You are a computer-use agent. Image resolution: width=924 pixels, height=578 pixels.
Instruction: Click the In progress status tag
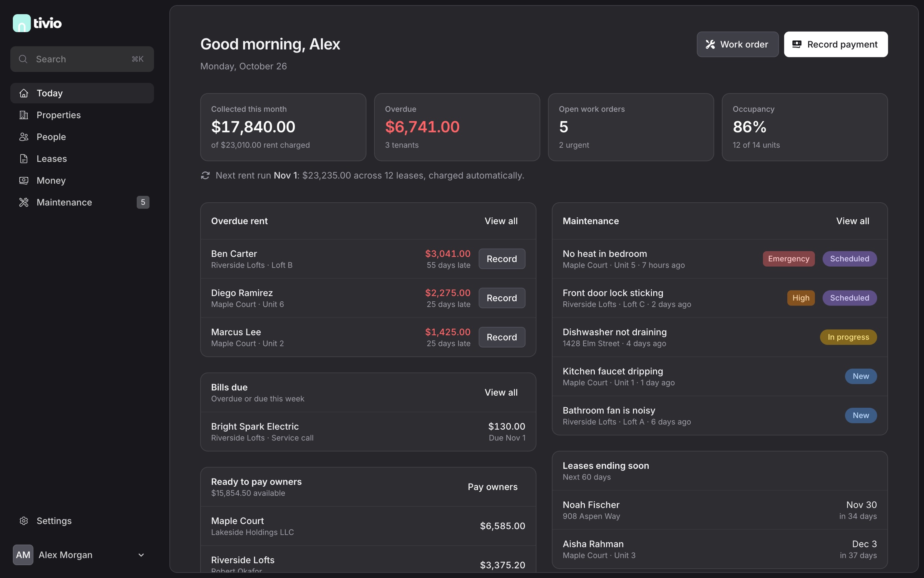click(848, 337)
